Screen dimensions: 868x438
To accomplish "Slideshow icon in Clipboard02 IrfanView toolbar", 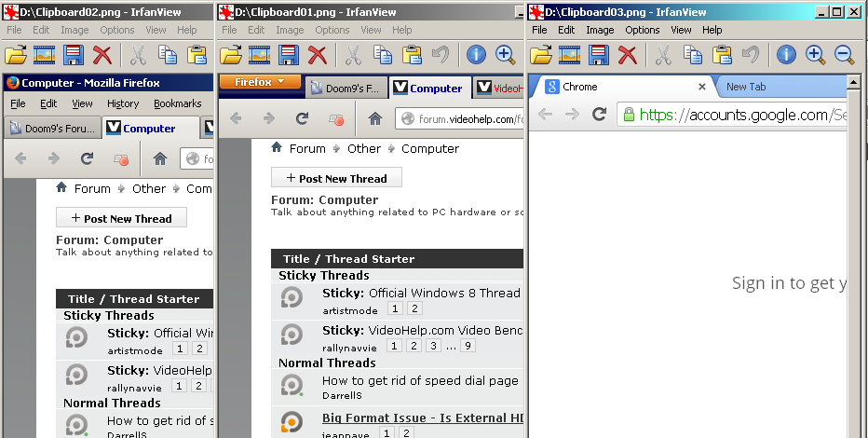I will tap(45, 55).
